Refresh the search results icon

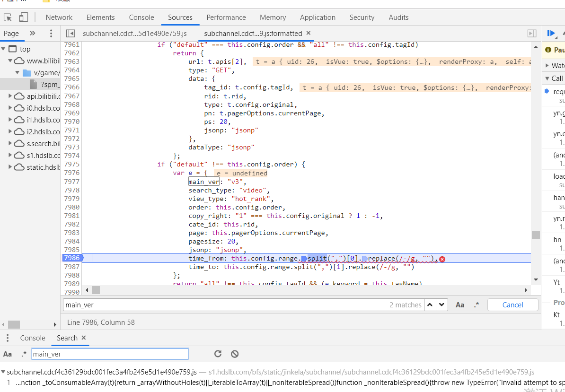[218, 354]
